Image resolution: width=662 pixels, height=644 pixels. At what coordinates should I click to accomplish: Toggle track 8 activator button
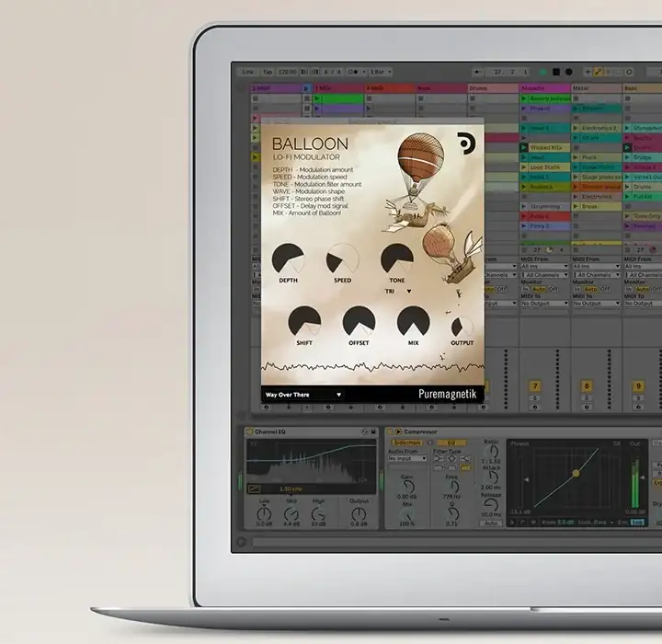(x=587, y=385)
